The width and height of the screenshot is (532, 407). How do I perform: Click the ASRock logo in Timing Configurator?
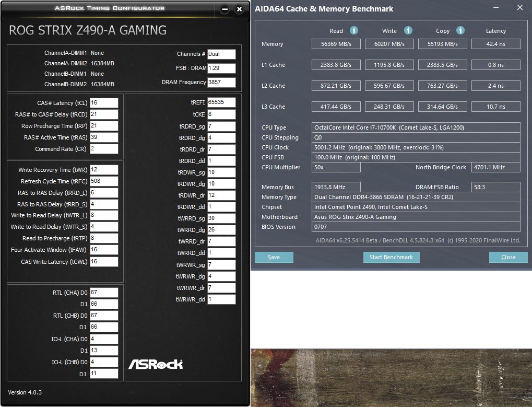[156, 364]
